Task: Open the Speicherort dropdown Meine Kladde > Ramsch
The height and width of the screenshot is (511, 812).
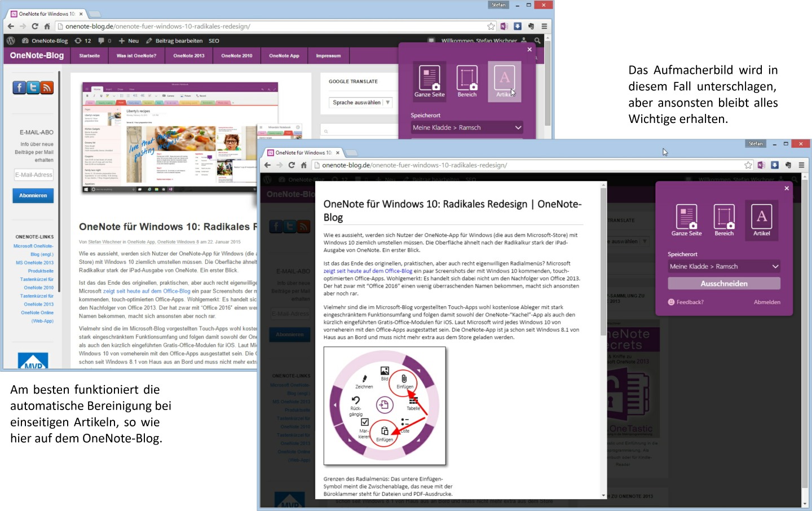Action: pos(724,266)
